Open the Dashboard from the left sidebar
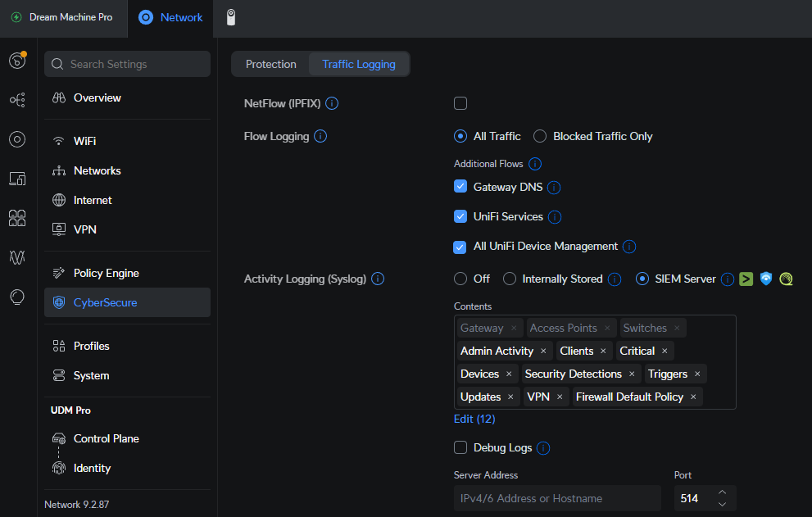 click(16, 61)
